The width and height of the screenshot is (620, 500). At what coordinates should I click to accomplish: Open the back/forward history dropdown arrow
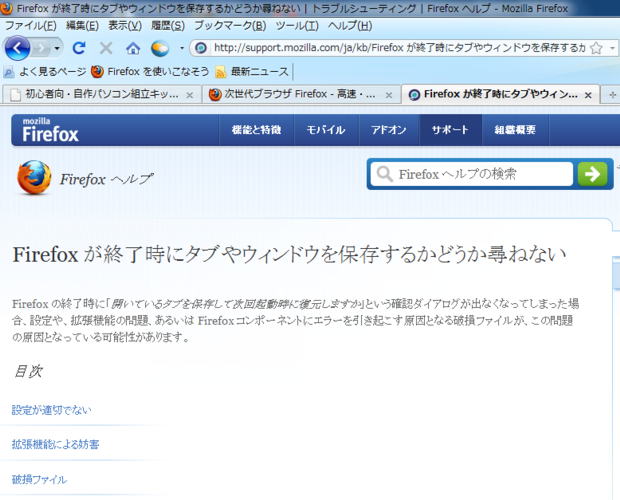(x=57, y=49)
